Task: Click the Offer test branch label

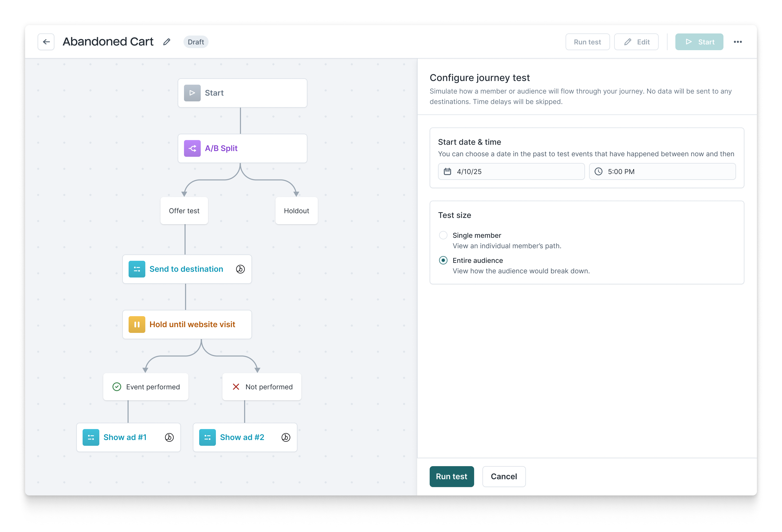Action: pos(184,211)
